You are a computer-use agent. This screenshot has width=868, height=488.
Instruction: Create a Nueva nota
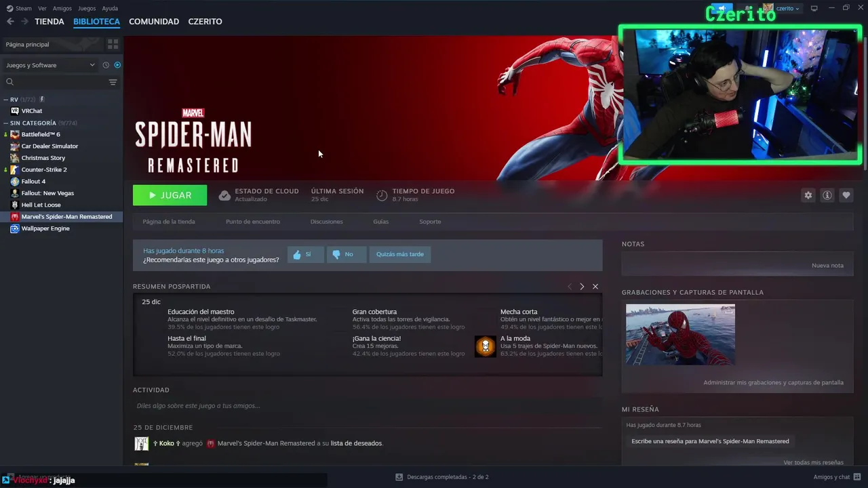827,266
